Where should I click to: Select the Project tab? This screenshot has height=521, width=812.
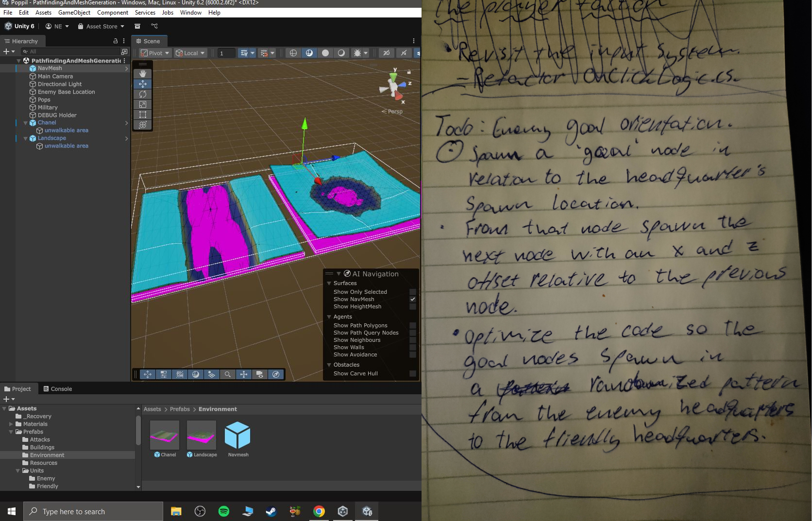coord(17,389)
